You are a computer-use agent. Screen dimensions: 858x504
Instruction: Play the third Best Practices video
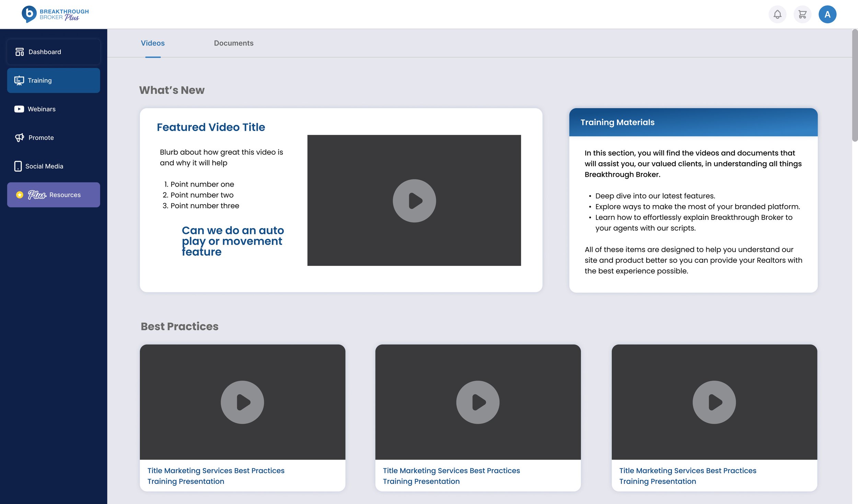714,402
